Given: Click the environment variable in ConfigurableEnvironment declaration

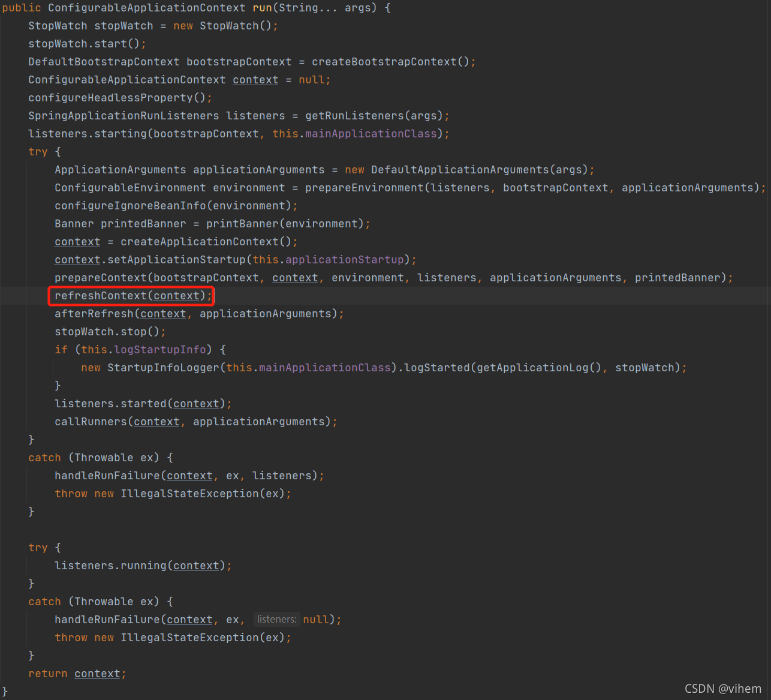Looking at the screenshot, I should (x=249, y=188).
